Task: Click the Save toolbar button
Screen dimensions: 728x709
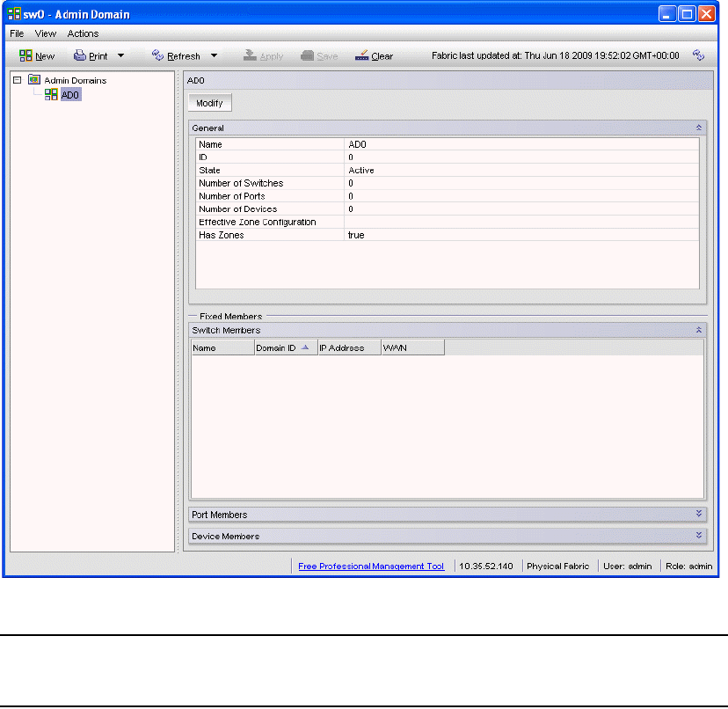Action: [x=319, y=55]
